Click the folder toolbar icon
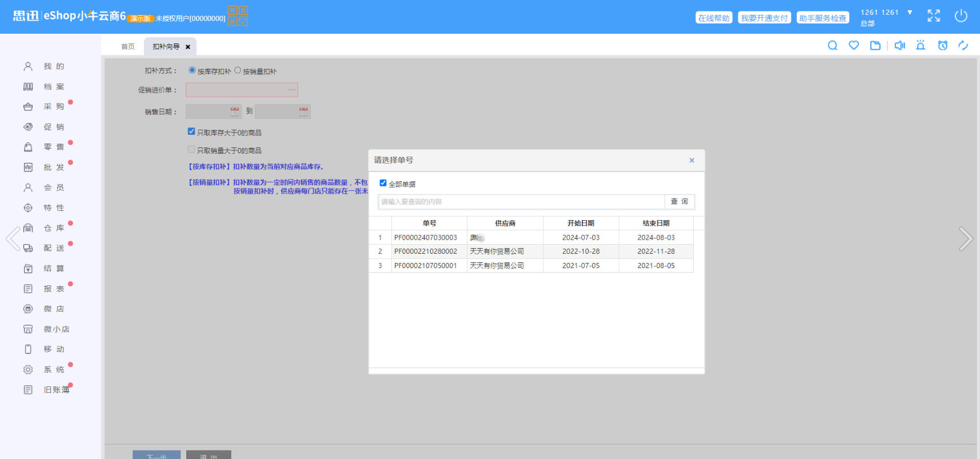 click(x=875, y=46)
